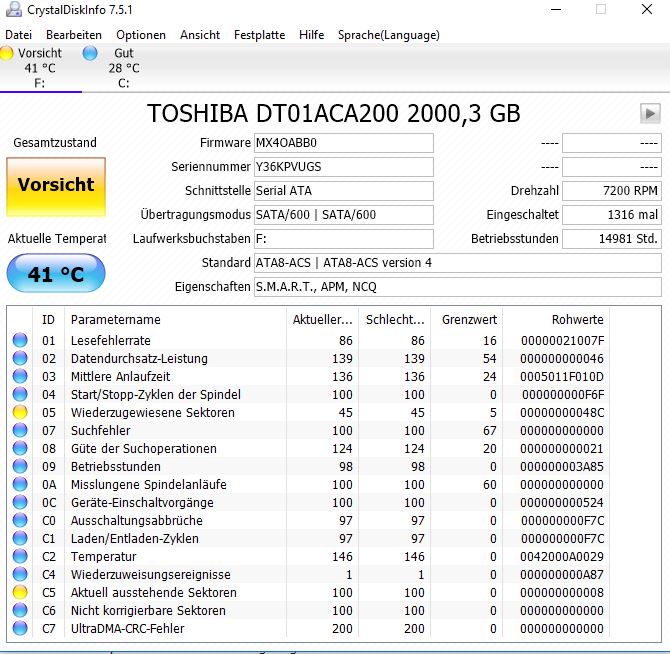670x654 pixels.
Task: Click the Rohwerte column header
Action: click(x=556, y=320)
